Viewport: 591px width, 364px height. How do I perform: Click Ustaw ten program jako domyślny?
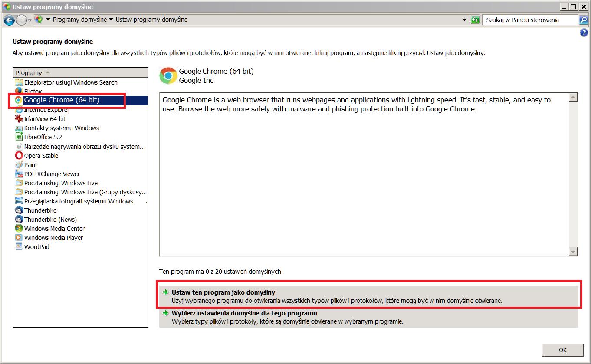223,292
